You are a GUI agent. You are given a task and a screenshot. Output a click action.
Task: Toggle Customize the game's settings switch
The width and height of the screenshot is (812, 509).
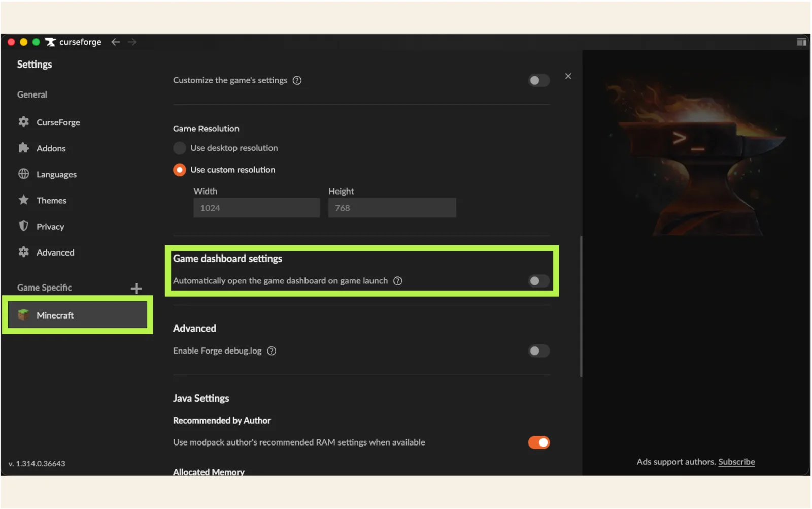click(538, 80)
